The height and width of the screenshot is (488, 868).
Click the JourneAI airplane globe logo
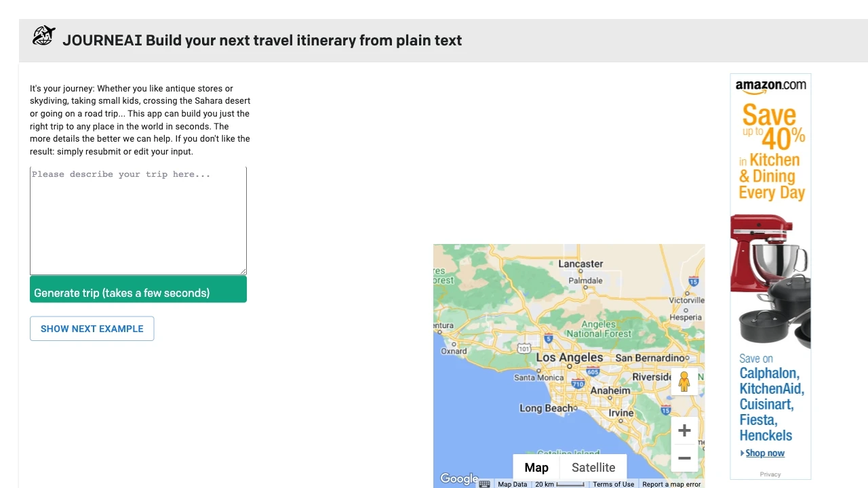(x=43, y=35)
